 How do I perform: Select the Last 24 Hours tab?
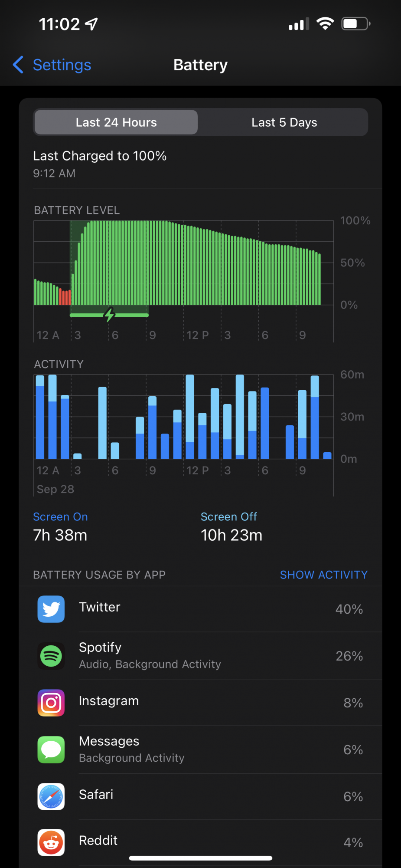click(116, 122)
